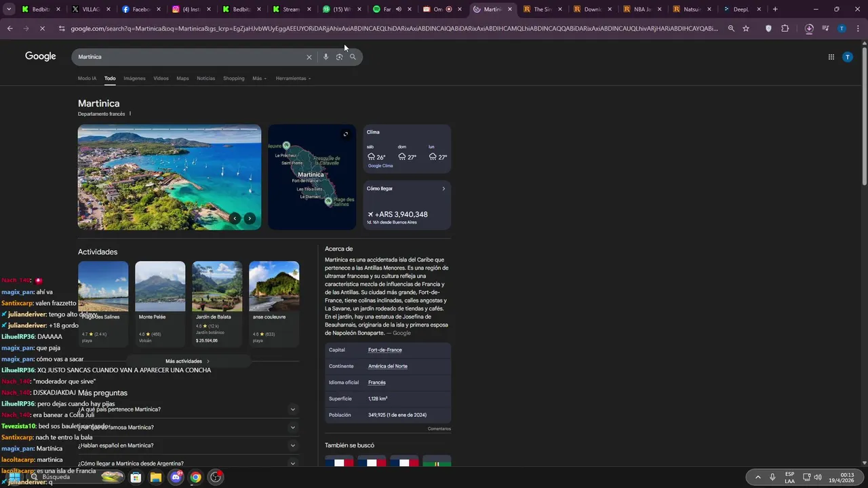Open Google account avatar on page
868x488 pixels.
[847, 57]
